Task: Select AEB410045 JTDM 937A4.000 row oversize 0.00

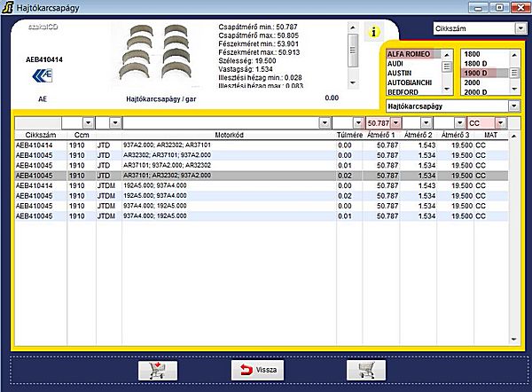Action: click(x=262, y=206)
